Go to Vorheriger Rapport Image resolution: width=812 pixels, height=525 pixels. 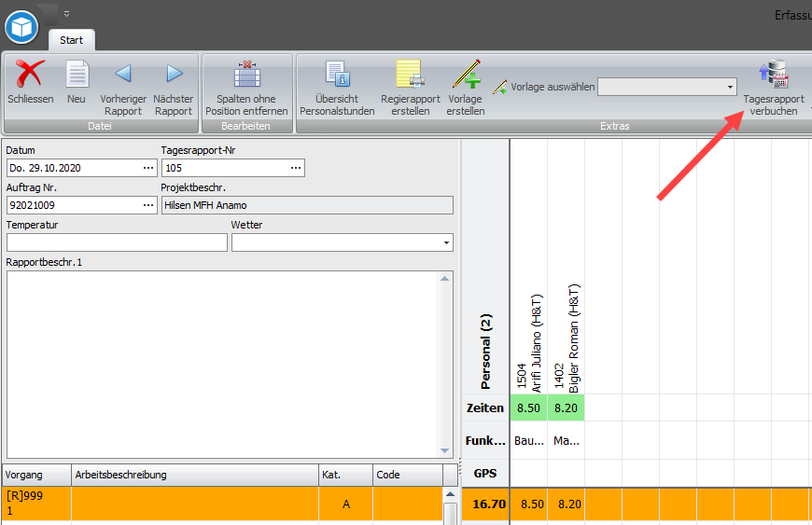pyautogui.click(x=123, y=88)
